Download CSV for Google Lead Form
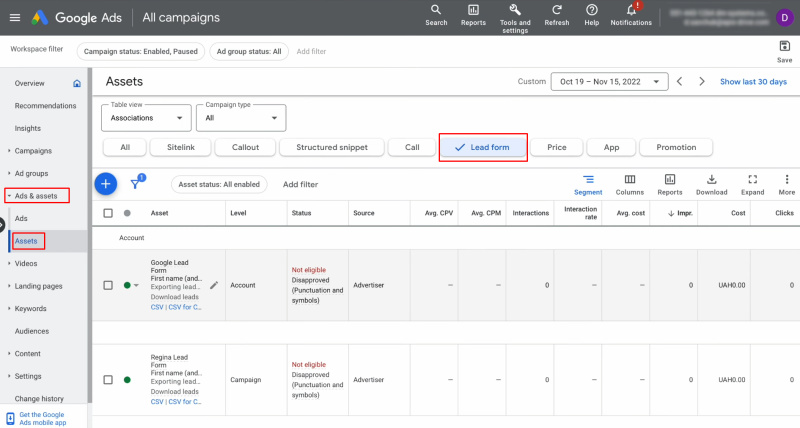The height and width of the screenshot is (428, 800). pyautogui.click(x=157, y=307)
